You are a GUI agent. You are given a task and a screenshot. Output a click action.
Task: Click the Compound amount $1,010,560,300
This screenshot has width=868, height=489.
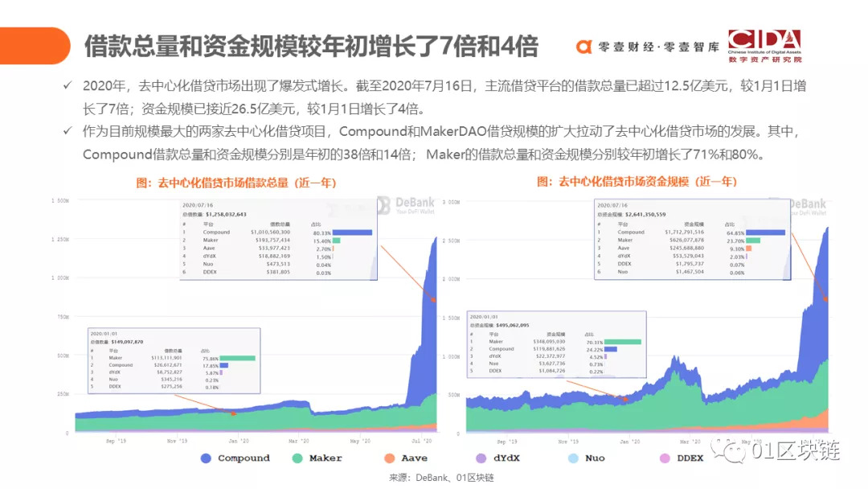click(270, 232)
